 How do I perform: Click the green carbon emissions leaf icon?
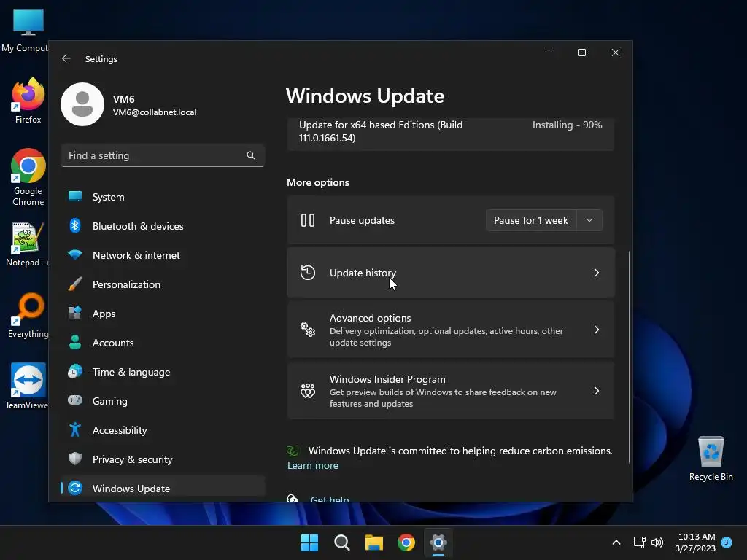[293, 451]
